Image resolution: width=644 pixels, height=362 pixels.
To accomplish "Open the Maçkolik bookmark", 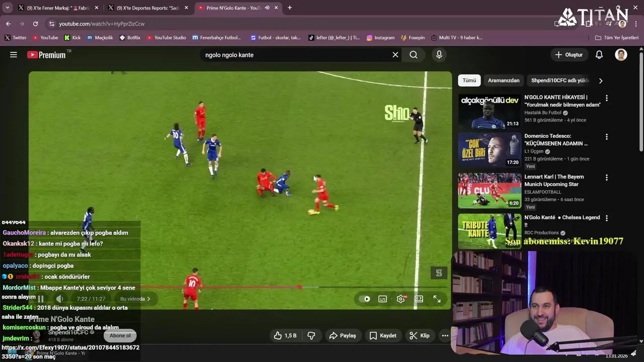I will coord(100,38).
